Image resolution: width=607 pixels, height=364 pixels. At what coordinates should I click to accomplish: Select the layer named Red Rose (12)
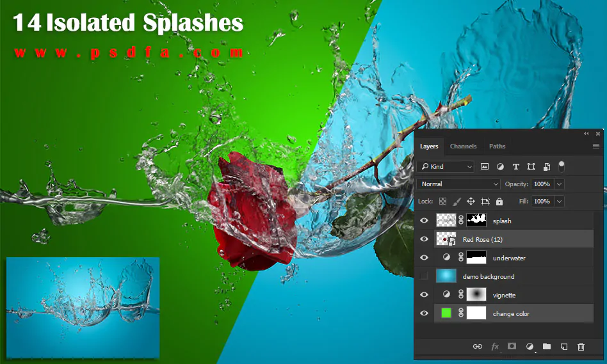(483, 239)
